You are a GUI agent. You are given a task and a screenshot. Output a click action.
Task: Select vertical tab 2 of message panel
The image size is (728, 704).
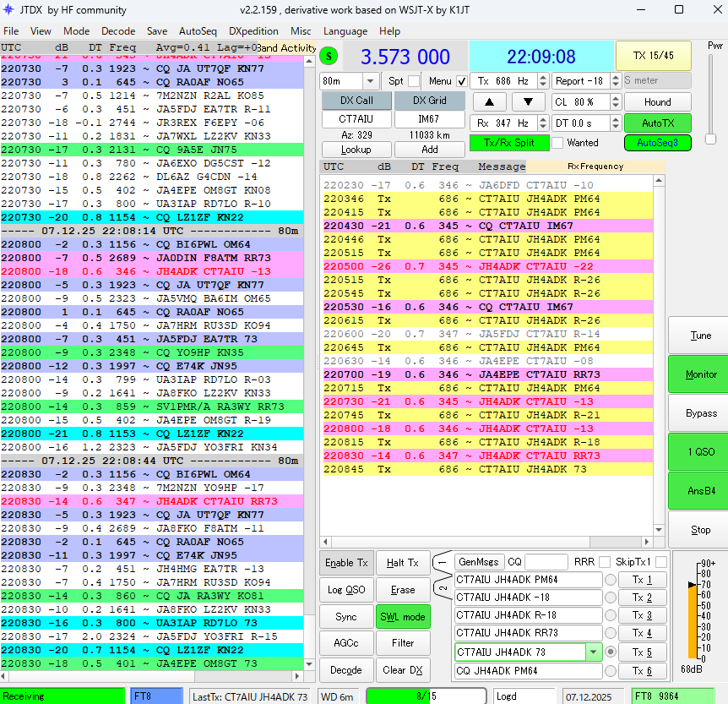click(x=443, y=588)
